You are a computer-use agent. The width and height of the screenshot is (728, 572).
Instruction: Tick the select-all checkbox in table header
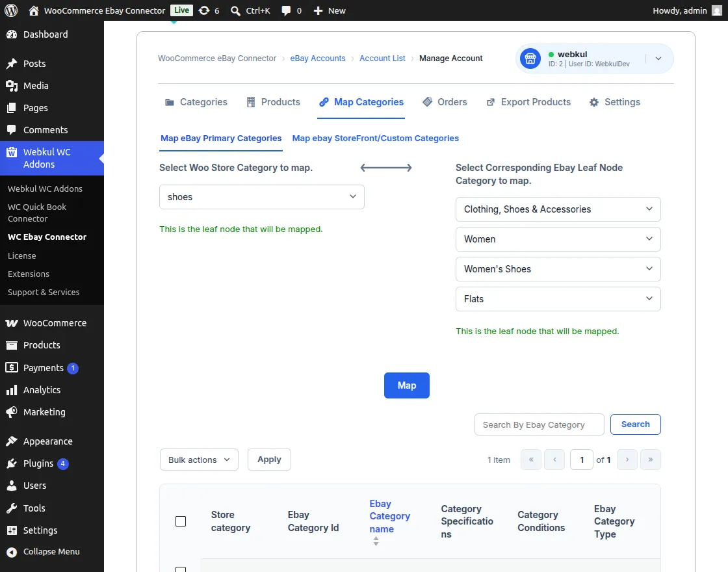[181, 521]
